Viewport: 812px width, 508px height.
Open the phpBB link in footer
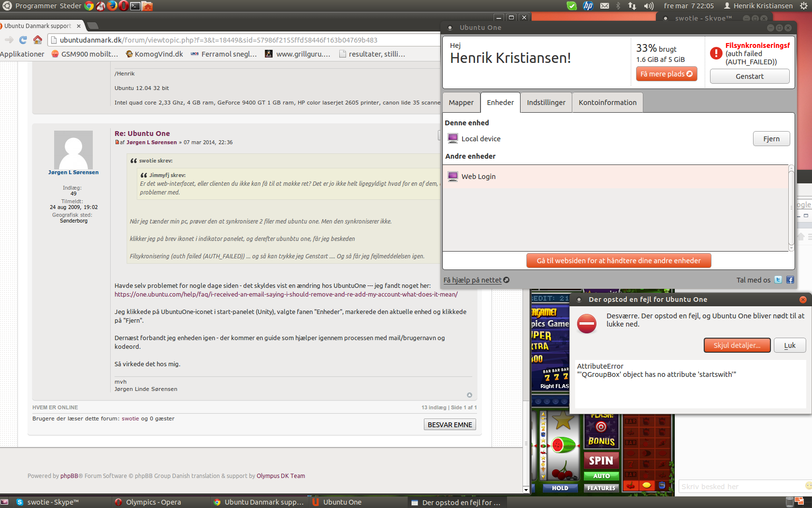(69, 476)
